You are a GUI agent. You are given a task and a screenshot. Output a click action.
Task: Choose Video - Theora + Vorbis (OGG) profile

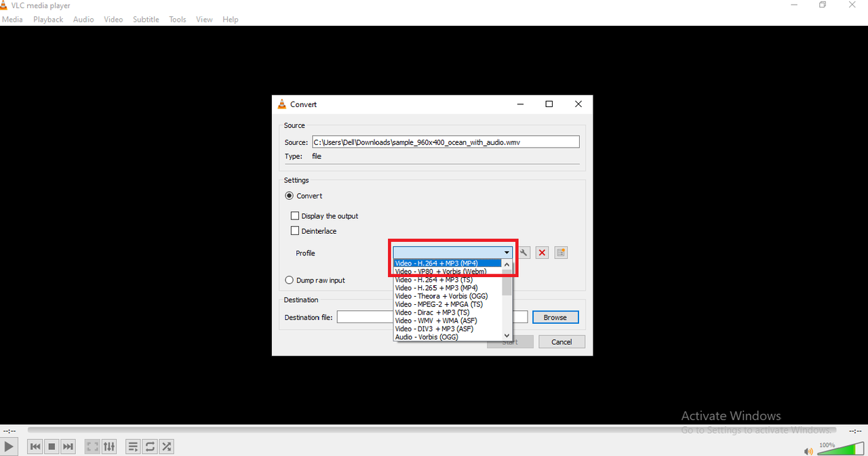448,296
